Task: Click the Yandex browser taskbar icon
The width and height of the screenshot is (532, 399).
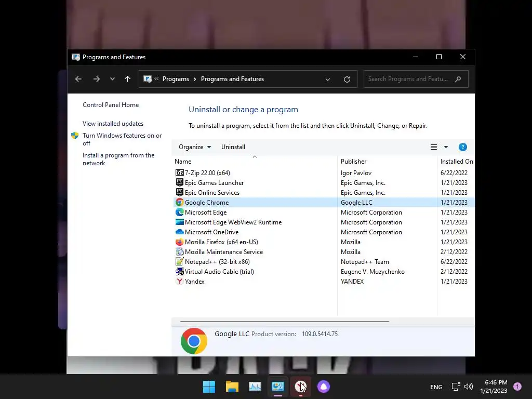Action: pyautogui.click(x=301, y=387)
